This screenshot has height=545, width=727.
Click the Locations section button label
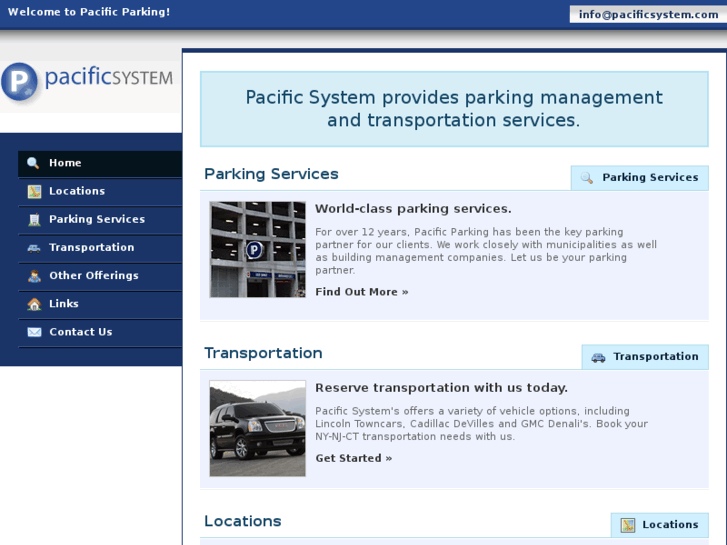(x=670, y=525)
